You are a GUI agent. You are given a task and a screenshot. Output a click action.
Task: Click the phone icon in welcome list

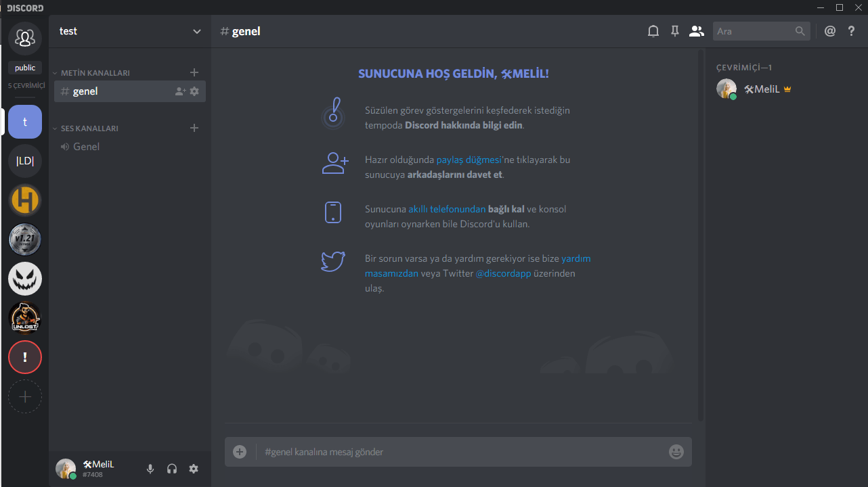(x=333, y=212)
